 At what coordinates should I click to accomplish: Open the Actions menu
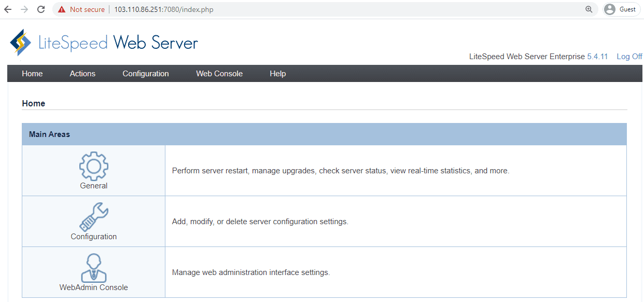82,73
